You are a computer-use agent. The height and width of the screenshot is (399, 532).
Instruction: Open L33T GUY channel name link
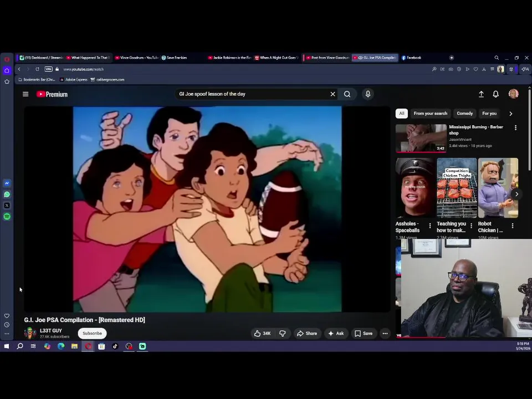(51, 330)
